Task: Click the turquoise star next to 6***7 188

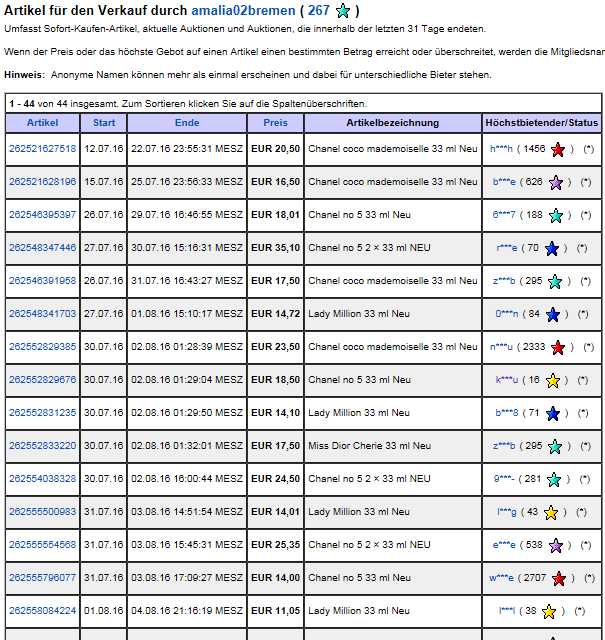Action: click(x=556, y=216)
